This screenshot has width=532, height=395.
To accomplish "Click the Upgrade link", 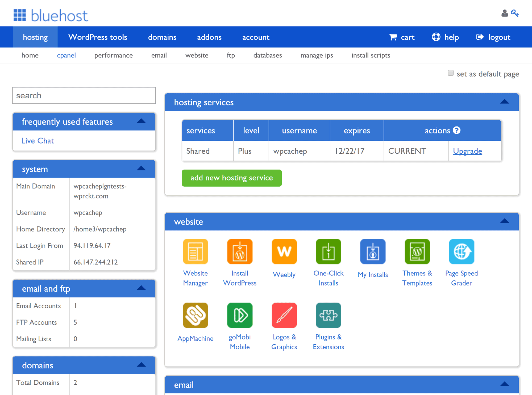I will coord(467,151).
